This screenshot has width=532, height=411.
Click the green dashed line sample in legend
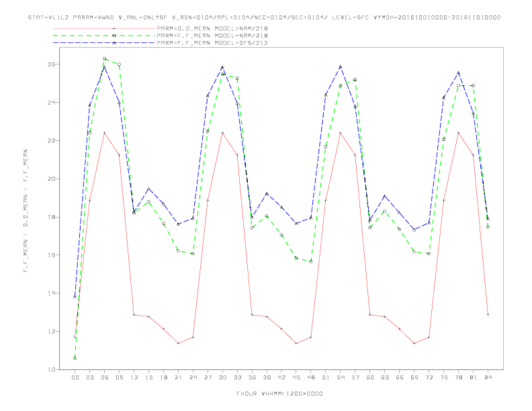[104, 36]
